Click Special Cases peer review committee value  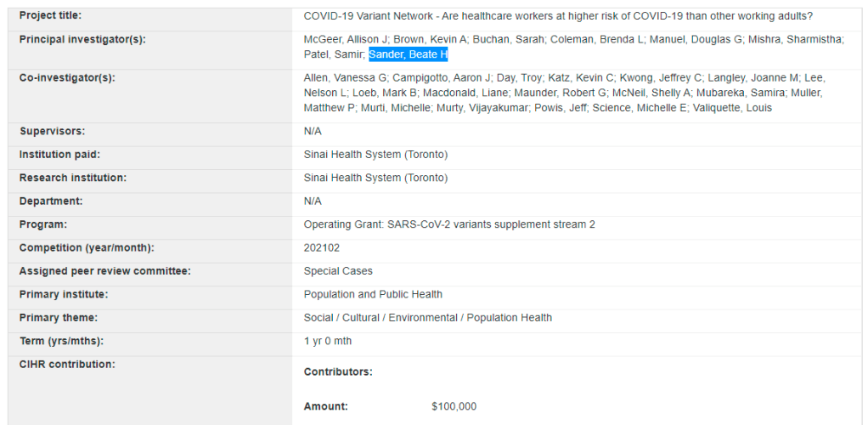[338, 271]
